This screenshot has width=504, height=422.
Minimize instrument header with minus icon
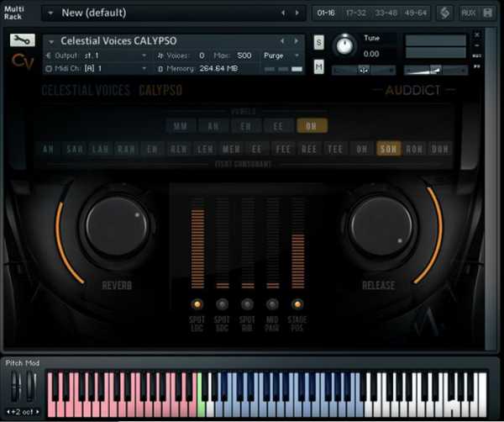tap(477, 45)
